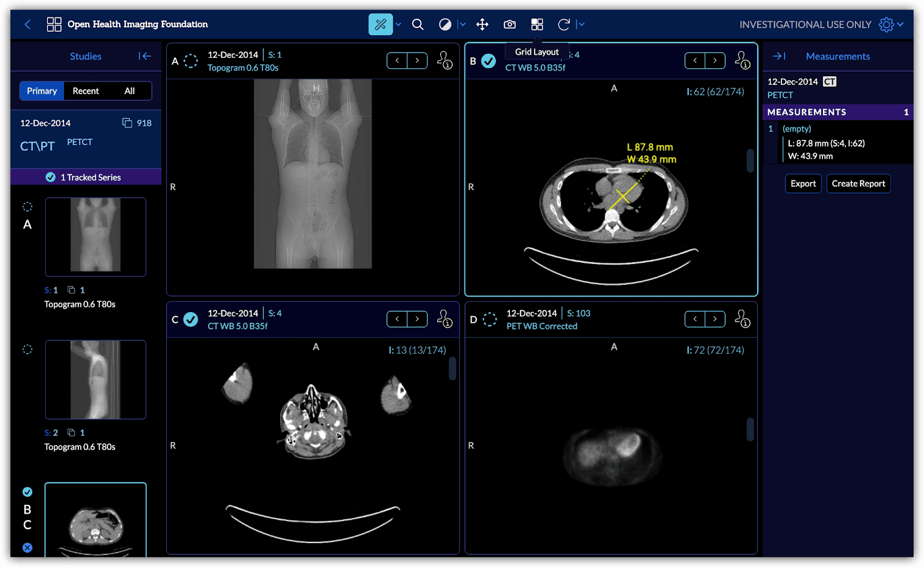Switch to the All studies tab
924x568 pixels.
coord(129,91)
